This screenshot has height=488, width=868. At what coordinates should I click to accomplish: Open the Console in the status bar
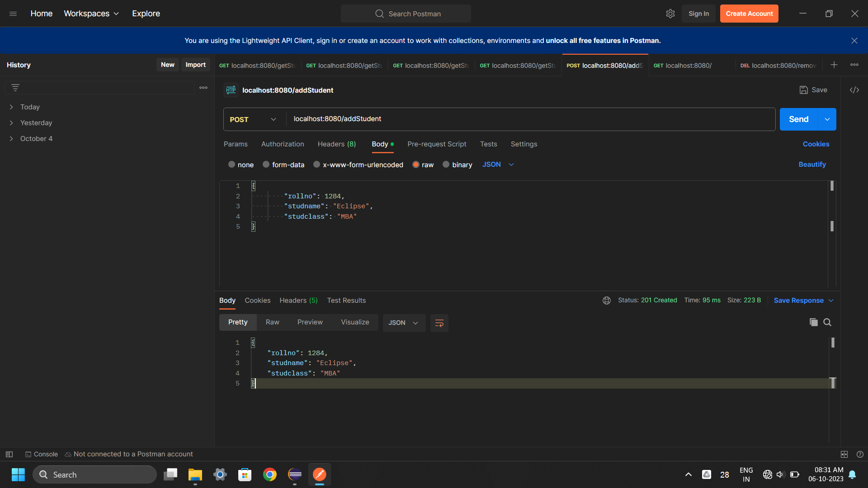[42, 454]
